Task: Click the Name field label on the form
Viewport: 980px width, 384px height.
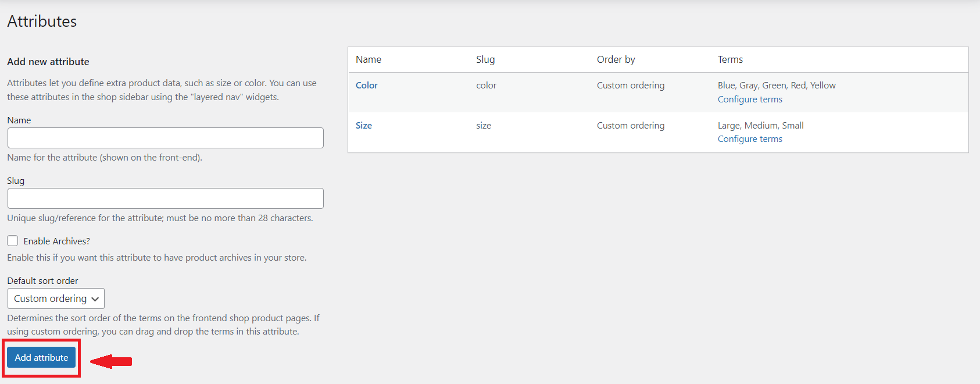Action: click(x=19, y=120)
